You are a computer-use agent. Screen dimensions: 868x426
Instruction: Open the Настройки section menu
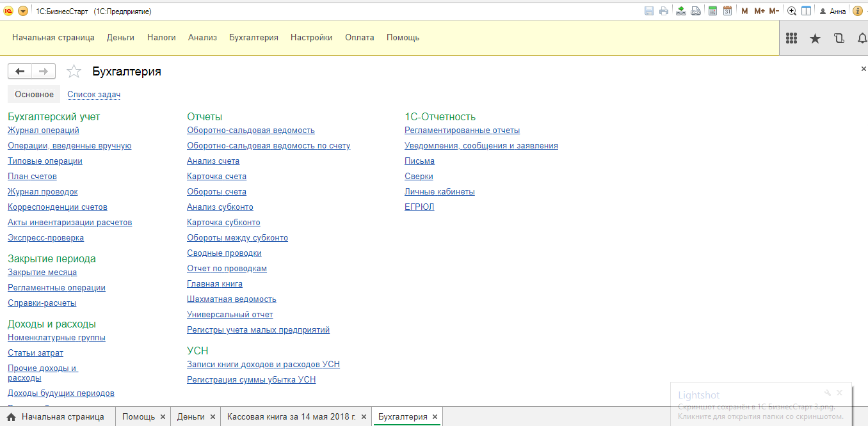coord(311,37)
